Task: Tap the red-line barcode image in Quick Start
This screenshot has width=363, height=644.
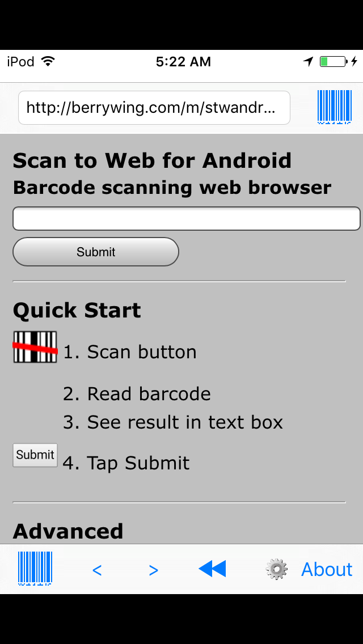Action: click(x=35, y=346)
